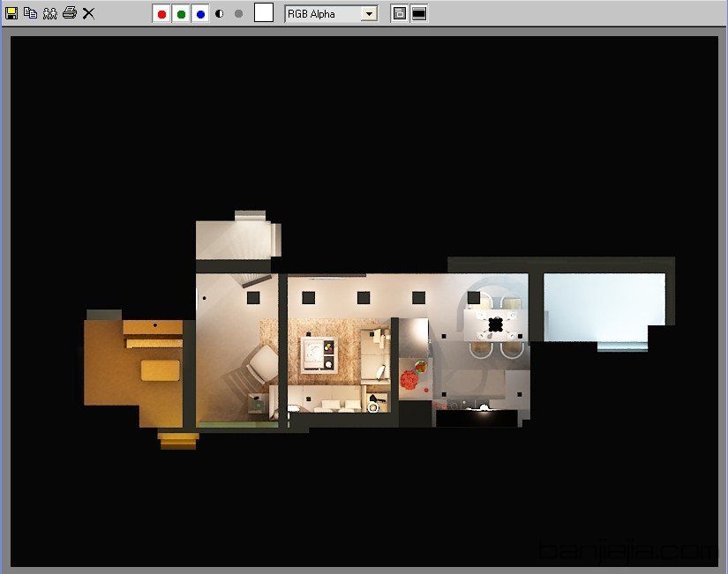Viewport: 728px width, 574px height.
Task: Clear the frame buffer with X icon
Action: (x=88, y=13)
